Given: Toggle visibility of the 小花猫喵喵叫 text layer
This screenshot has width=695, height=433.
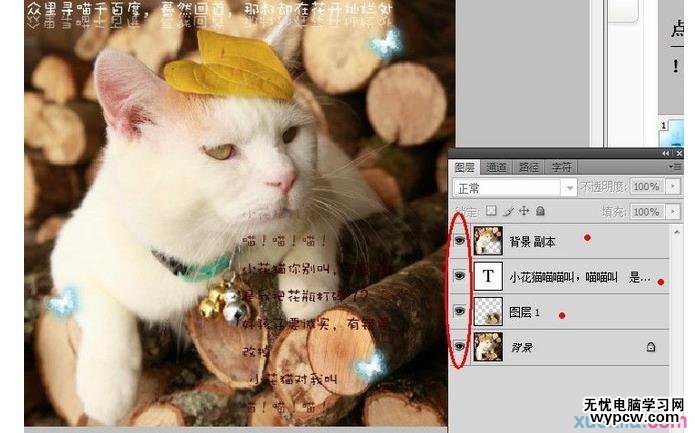Looking at the screenshot, I should 460,276.
